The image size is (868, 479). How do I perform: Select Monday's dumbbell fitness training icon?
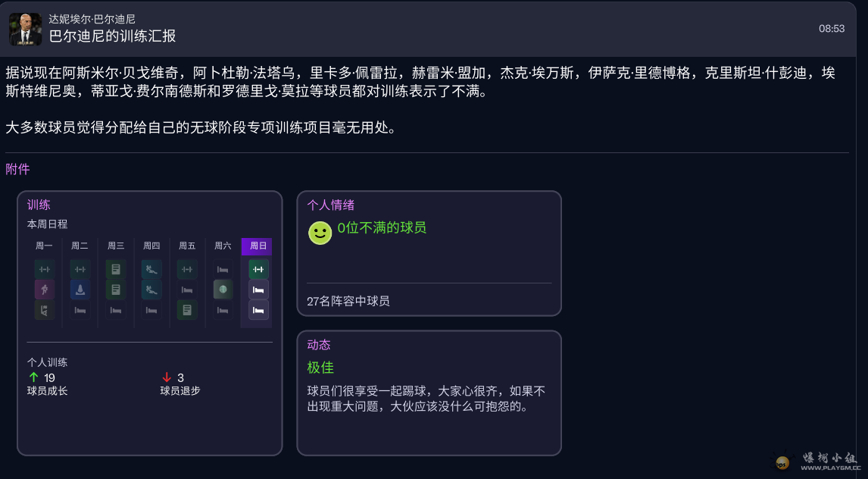pos(44,269)
